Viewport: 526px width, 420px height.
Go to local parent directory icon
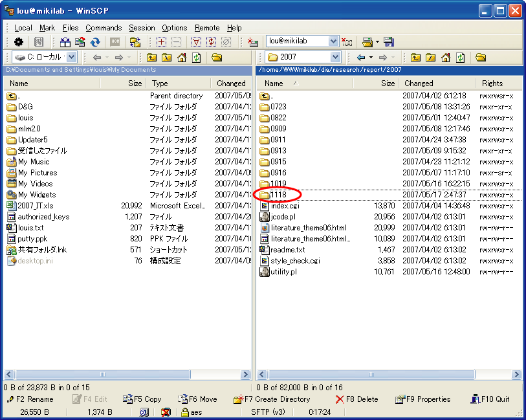pyautogui.click(x=151, y=58)
